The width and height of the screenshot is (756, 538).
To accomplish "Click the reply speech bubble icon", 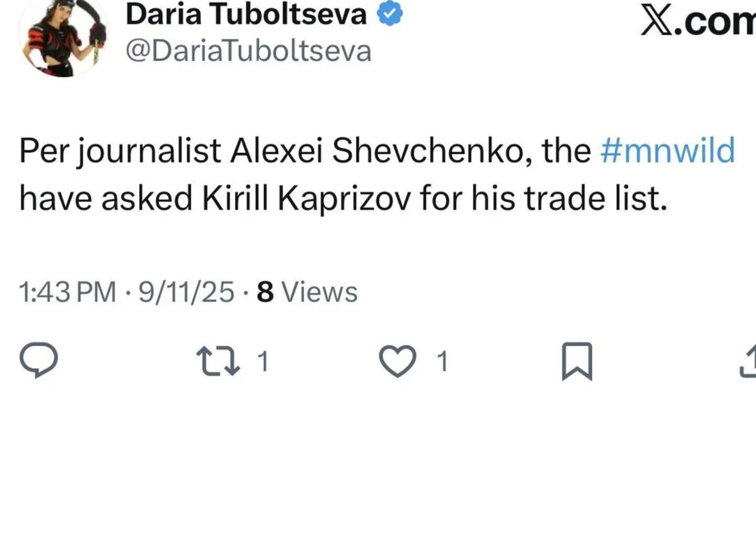I will pos(38,360).
